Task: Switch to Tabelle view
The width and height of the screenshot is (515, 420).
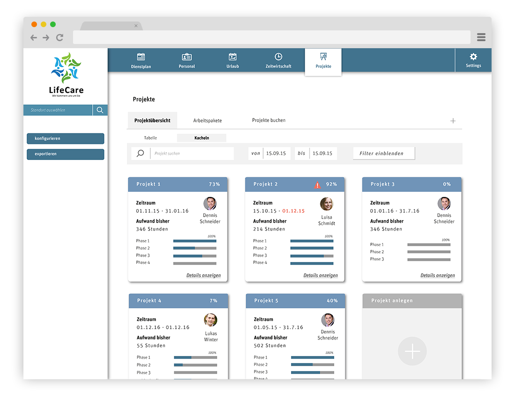Action: (x=150, y=138)
